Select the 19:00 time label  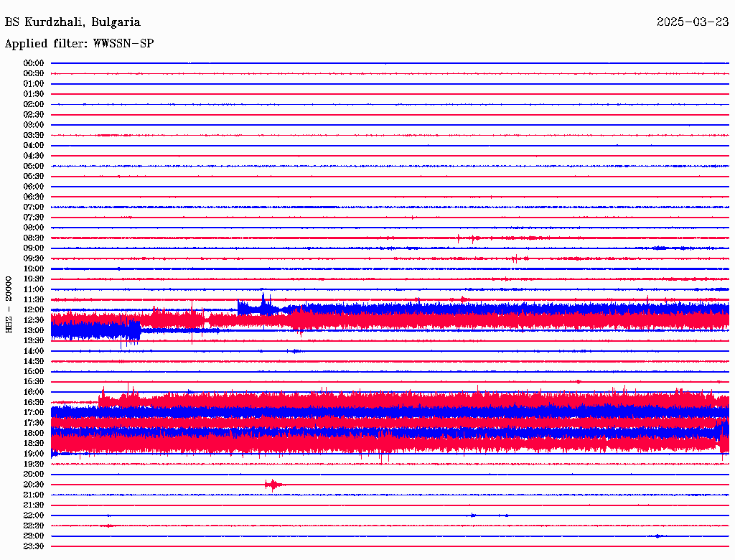(34, 454)
